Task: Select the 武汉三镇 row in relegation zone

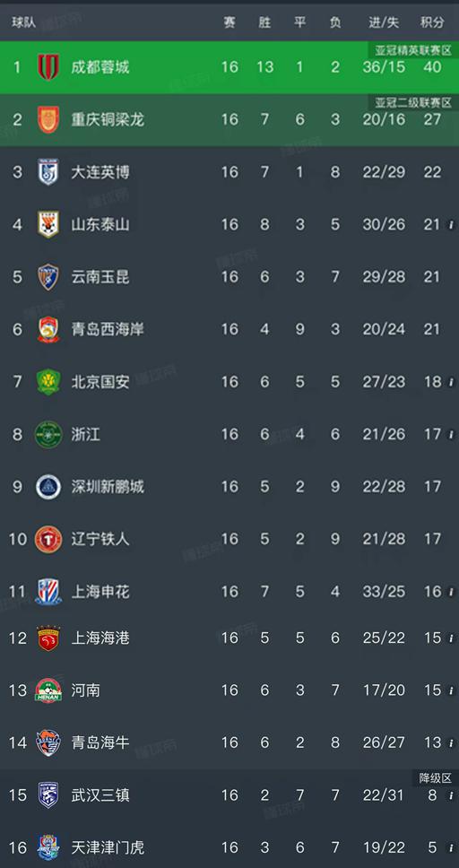Action: (229, 795)
